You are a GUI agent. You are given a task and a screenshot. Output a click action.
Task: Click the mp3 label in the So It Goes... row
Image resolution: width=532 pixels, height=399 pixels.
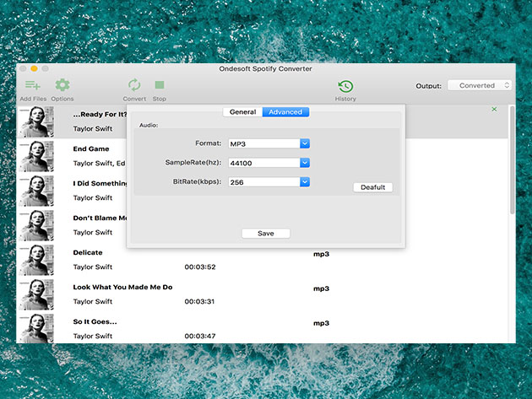click(x=321, y=323)
